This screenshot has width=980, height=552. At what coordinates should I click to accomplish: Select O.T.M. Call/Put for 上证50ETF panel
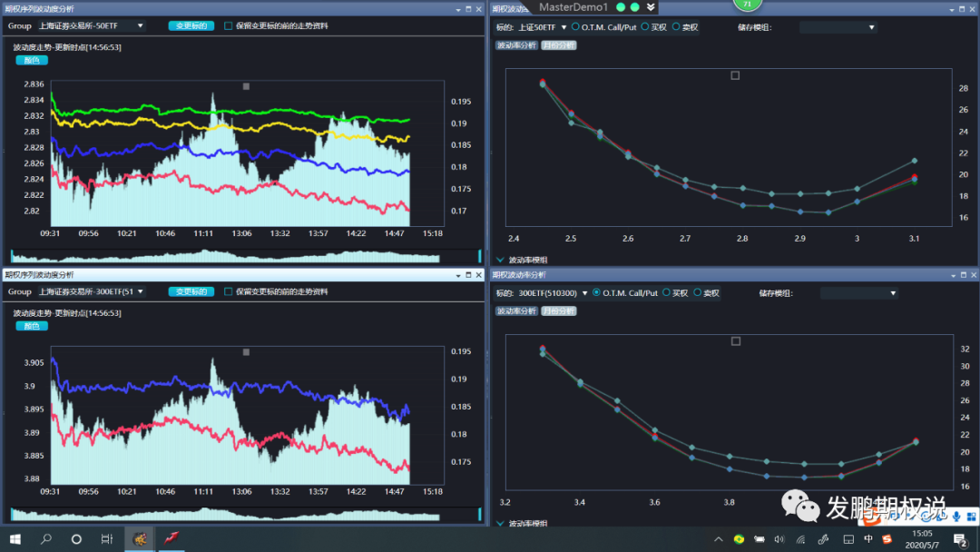point(575,27)
